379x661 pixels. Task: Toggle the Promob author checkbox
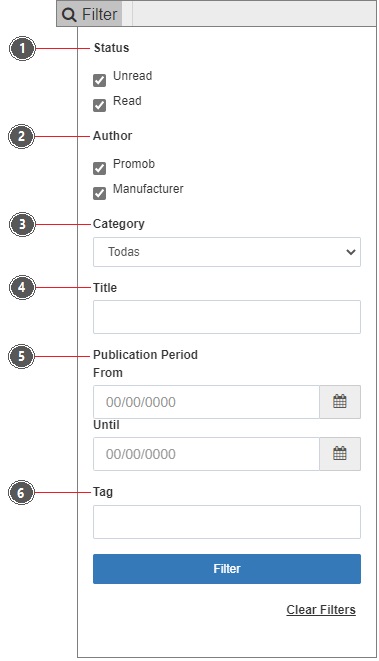pos(99,168)
